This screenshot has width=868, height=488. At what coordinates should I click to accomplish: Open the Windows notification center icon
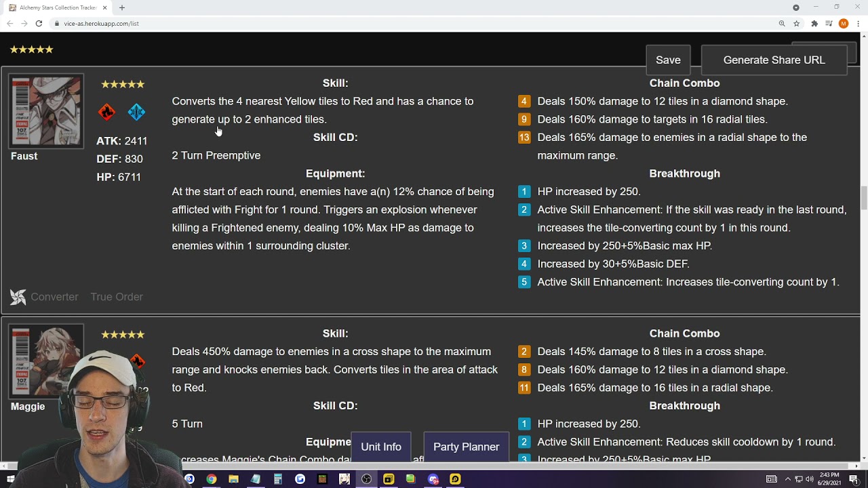click(x=854, y=479)
